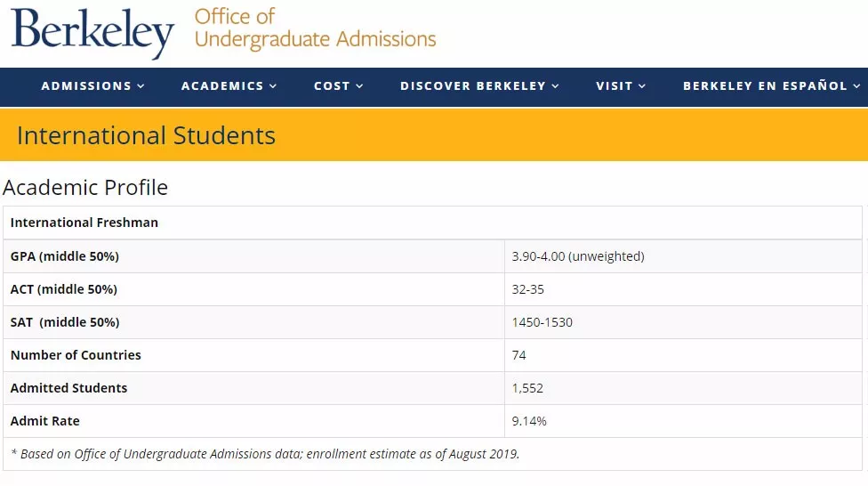Select the SAT score range 1450-1530
The width and height of the screenshot is (868, 486).
point(542,322)
